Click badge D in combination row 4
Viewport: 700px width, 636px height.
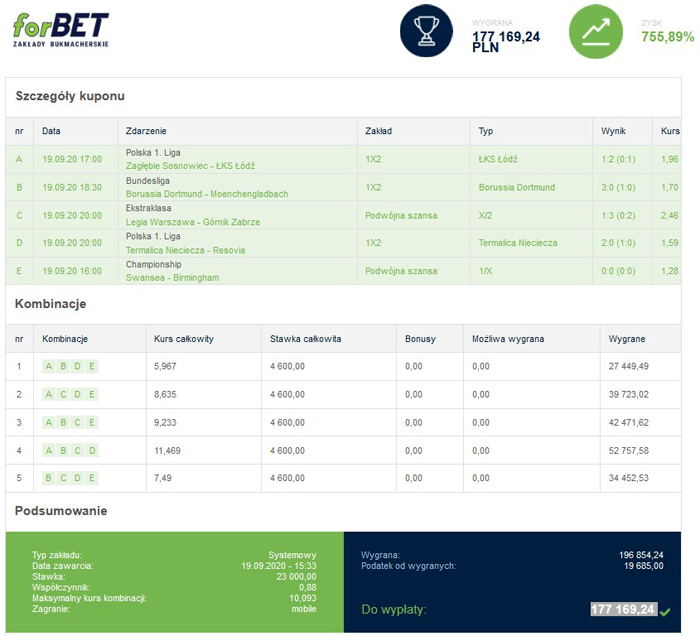(x=92, y=450)
